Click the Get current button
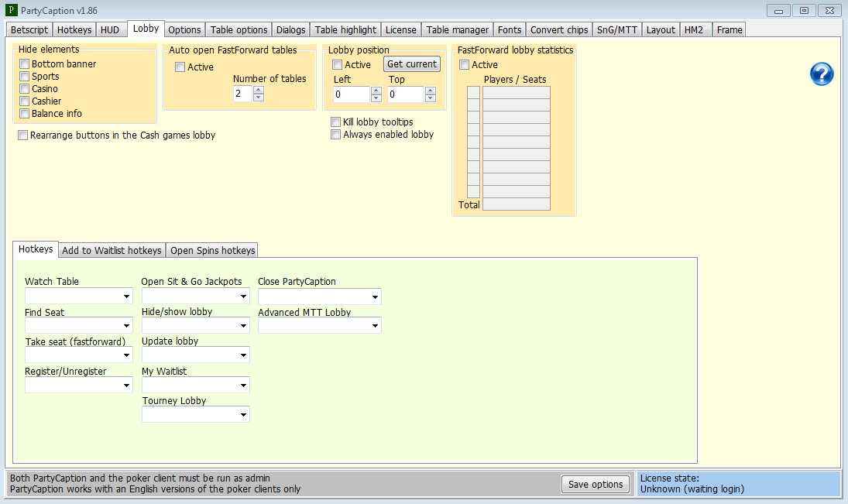The width and height of the screenshot is (848, 504). tap(412, 63)
